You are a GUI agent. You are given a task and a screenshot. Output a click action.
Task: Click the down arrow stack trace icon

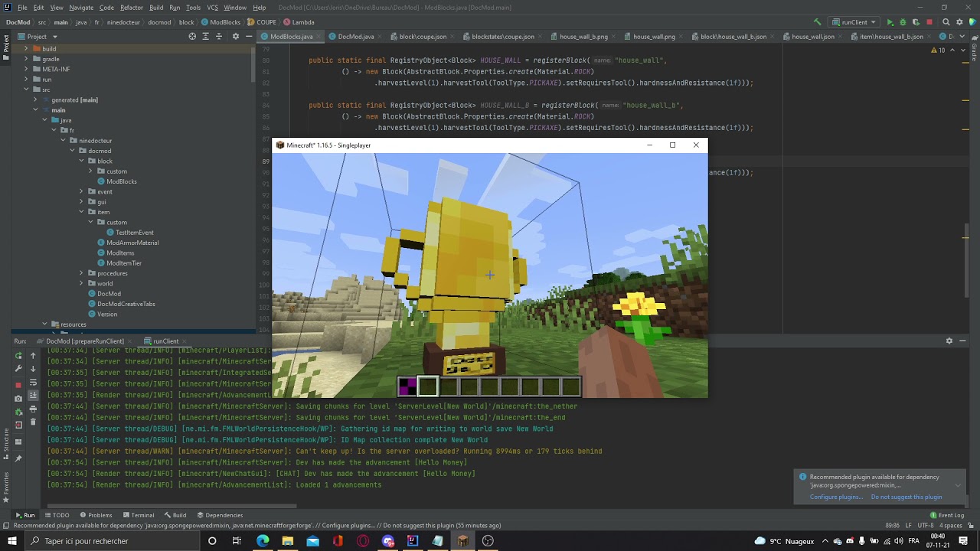[x=33, y=368]
